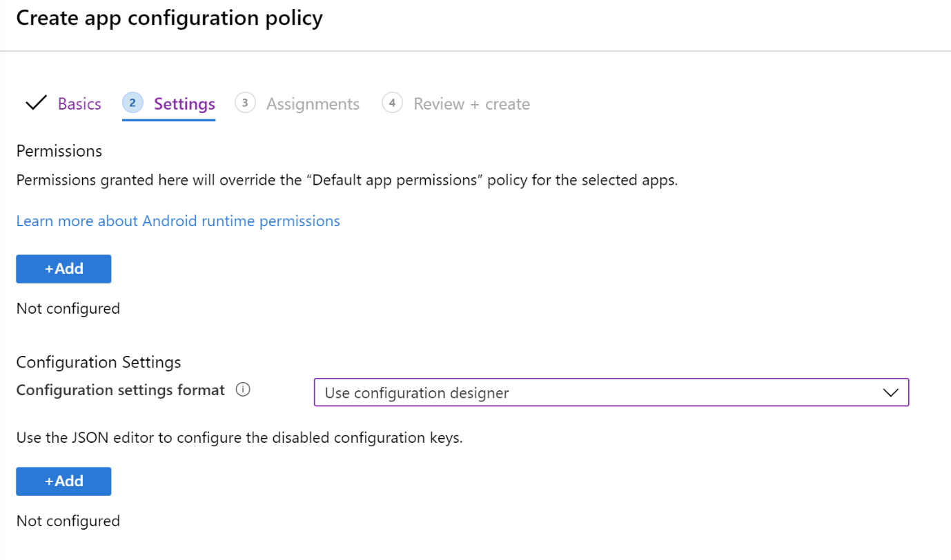Screen dimensions: 951x560
Task: Click Add under the Permissions section
Action: point(63,269)
